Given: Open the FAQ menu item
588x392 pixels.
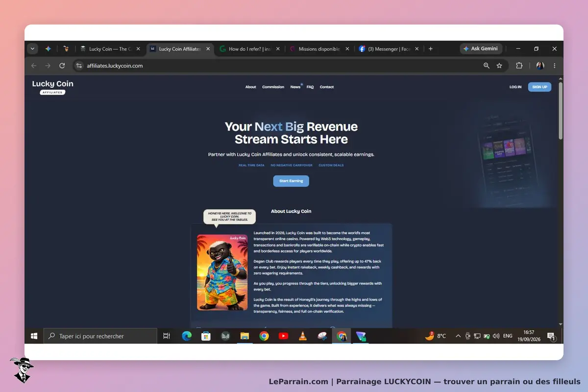Looking at the screenshot, I should 310,87.
